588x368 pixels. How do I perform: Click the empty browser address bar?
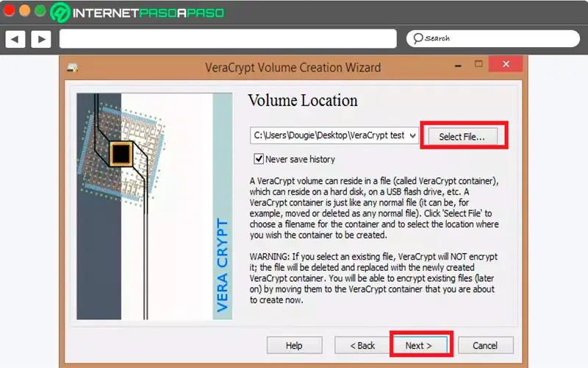point(228,39)
